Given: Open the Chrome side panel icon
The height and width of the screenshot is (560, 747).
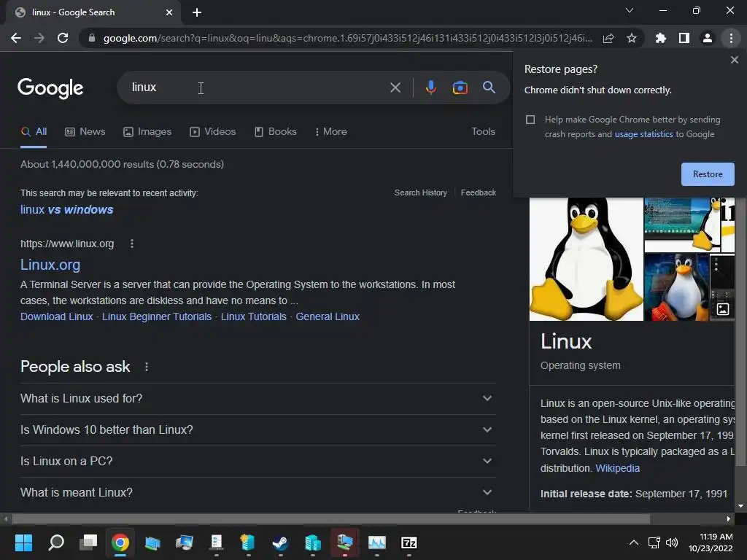Looking at the screenshot, I should [684, 38].
